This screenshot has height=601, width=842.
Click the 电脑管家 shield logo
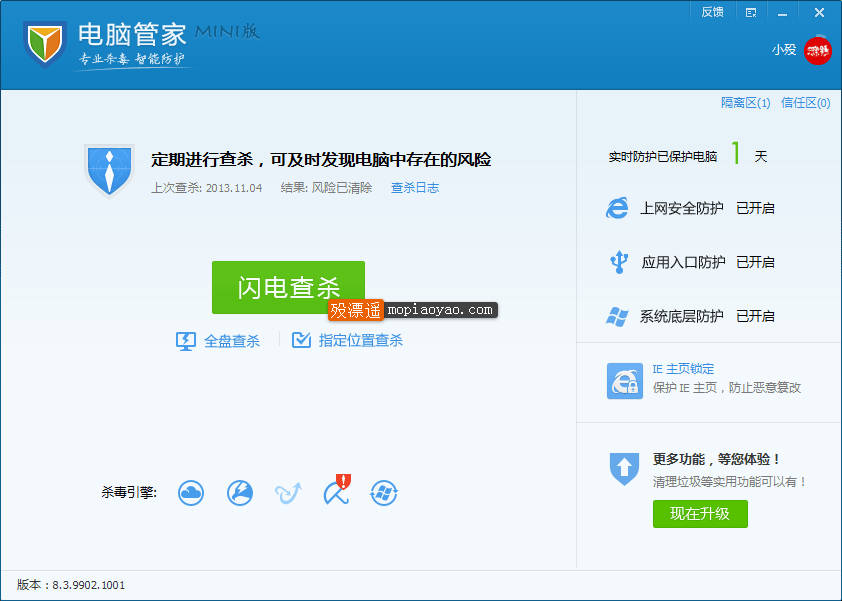point(45,44)
